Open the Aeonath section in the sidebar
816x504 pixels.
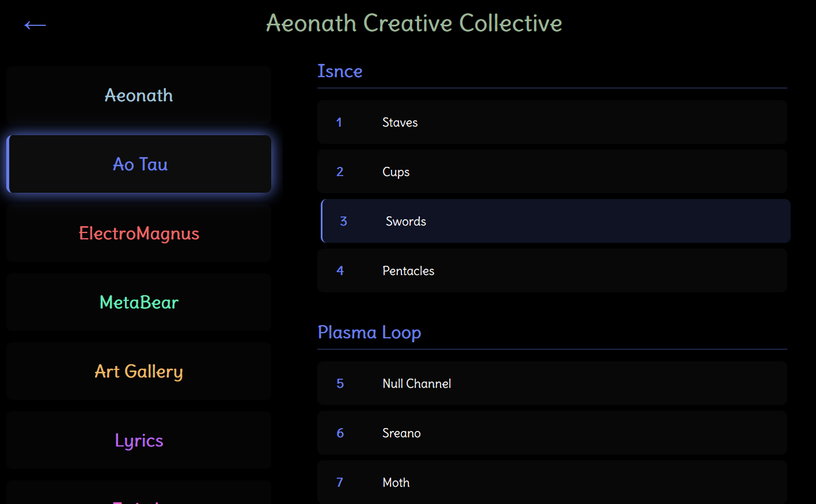coord(138,95)
